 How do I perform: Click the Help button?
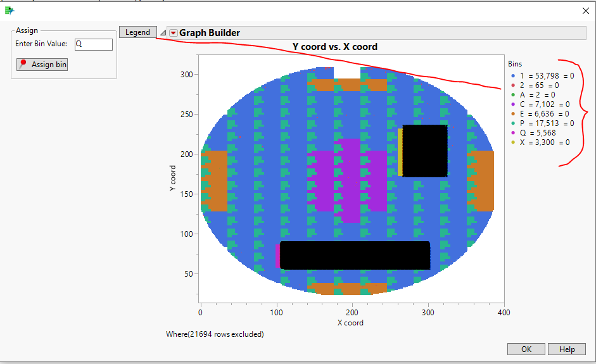pyautogui.click(x=567, y=349)
